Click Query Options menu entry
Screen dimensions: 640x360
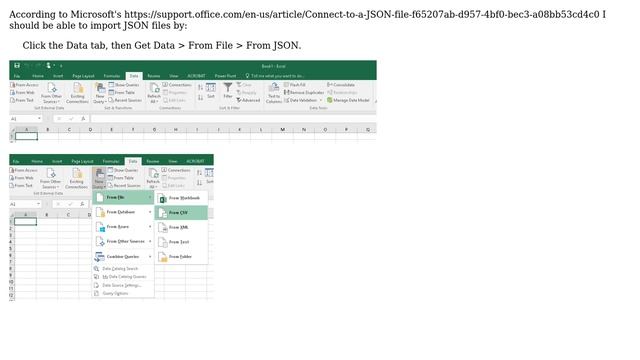123,293
